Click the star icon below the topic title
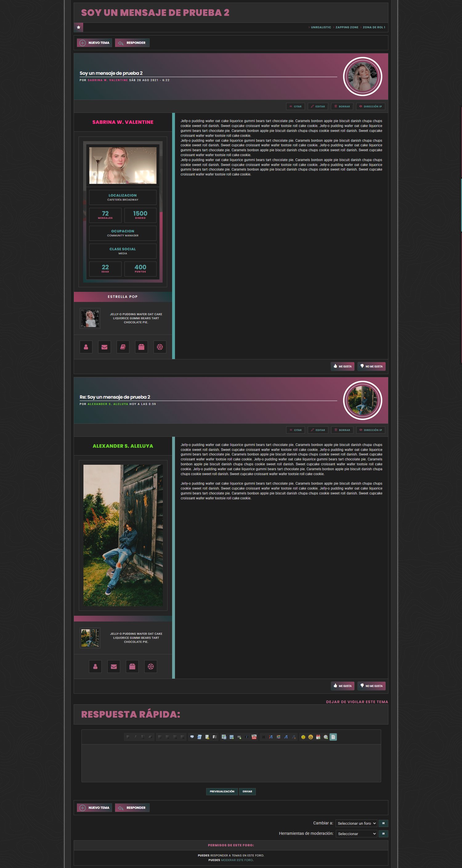This screenshot has width=462, height=868. click(x=79, y=27)
